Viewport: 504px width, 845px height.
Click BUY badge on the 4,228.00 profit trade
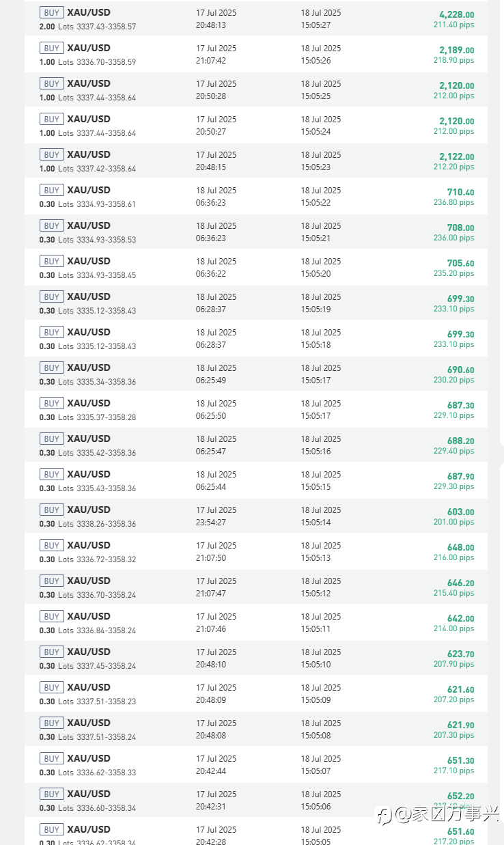[52, 12]
